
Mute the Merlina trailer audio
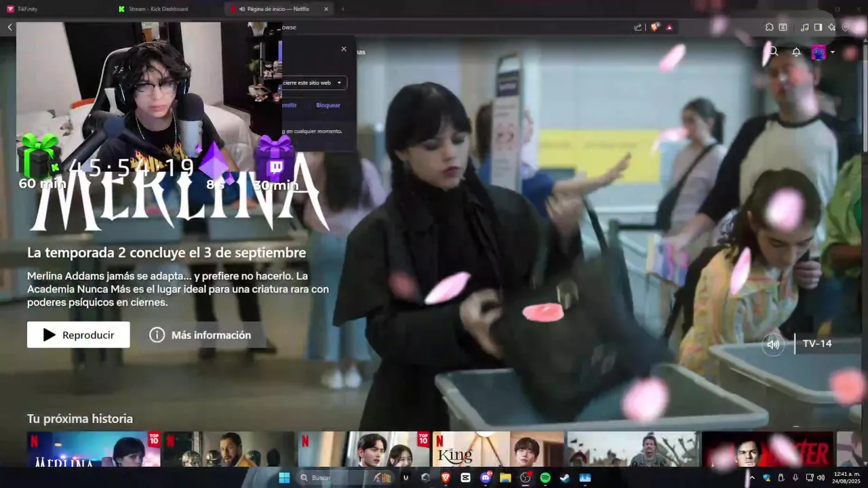point(773,344)
